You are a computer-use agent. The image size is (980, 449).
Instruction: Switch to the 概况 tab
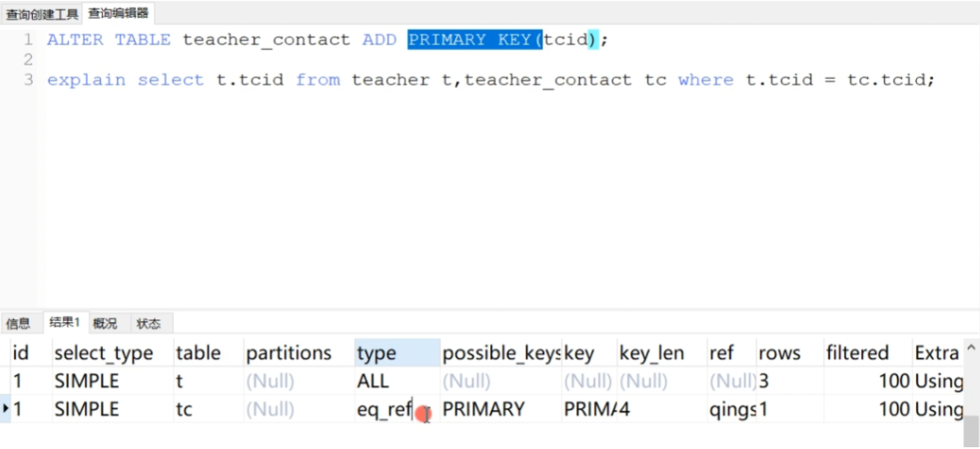[x=105, y=324]
